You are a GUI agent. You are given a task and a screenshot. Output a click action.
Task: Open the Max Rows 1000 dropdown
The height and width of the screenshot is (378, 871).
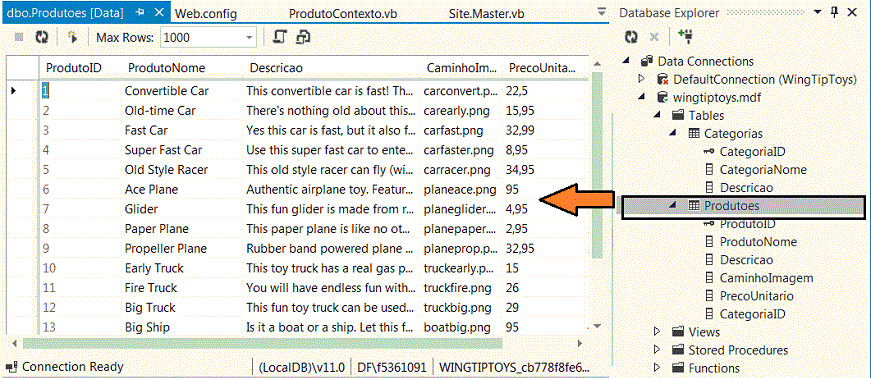tap(249, 37)
